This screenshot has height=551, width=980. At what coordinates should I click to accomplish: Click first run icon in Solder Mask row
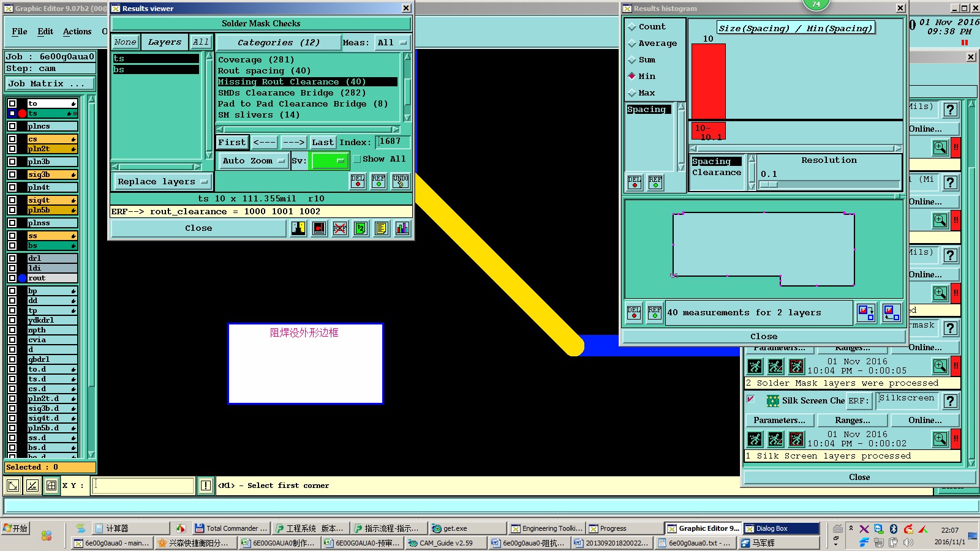coord(755,366)
